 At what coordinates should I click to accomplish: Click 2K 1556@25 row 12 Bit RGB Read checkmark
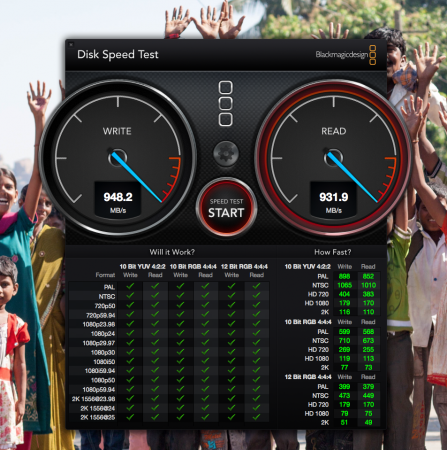(x=256, y=417)
